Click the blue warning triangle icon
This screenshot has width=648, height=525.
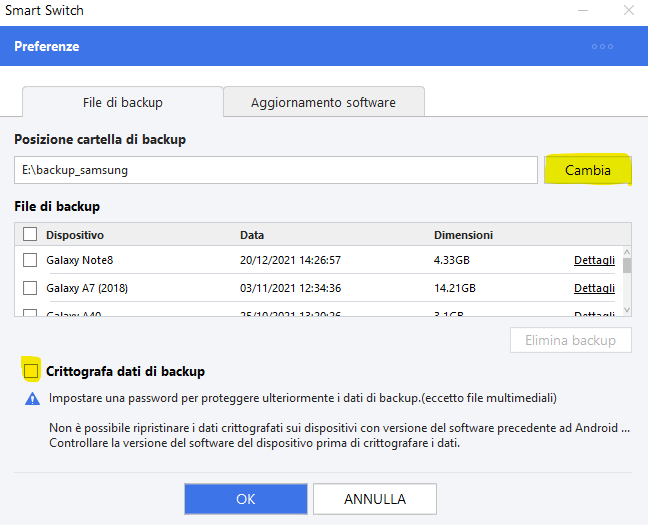(32, 399)
